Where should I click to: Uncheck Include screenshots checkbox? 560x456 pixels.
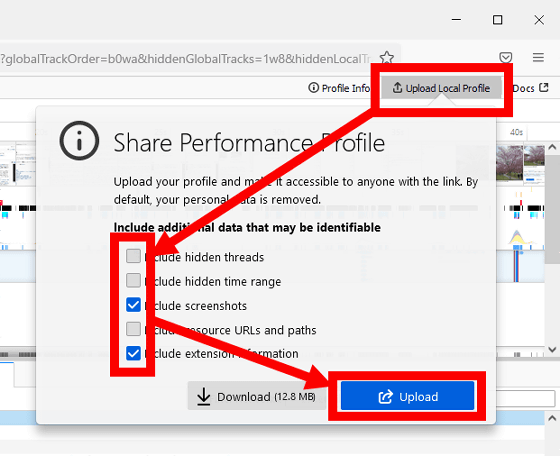133,305
